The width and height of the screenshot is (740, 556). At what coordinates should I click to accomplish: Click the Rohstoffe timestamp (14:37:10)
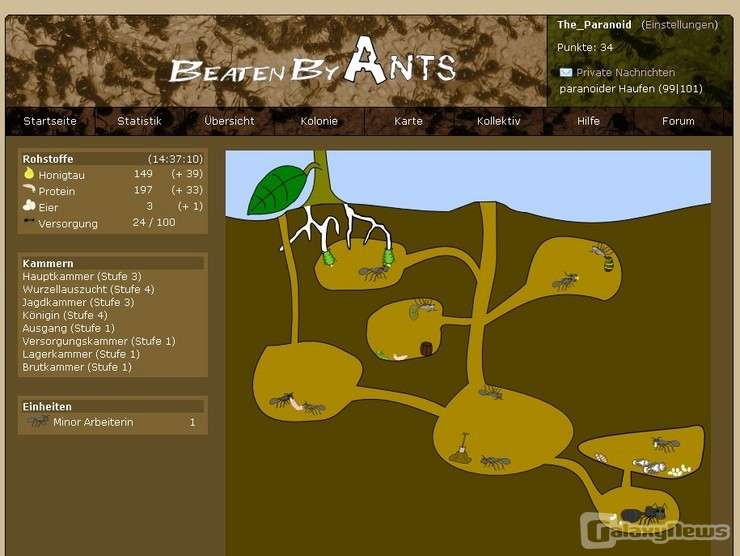(x=175, y=159)
